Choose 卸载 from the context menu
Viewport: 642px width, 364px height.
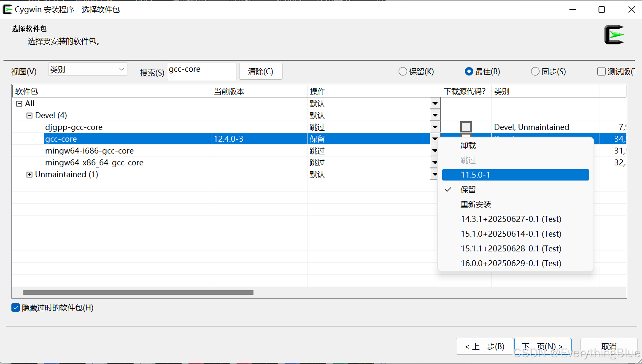click(468, 145)
